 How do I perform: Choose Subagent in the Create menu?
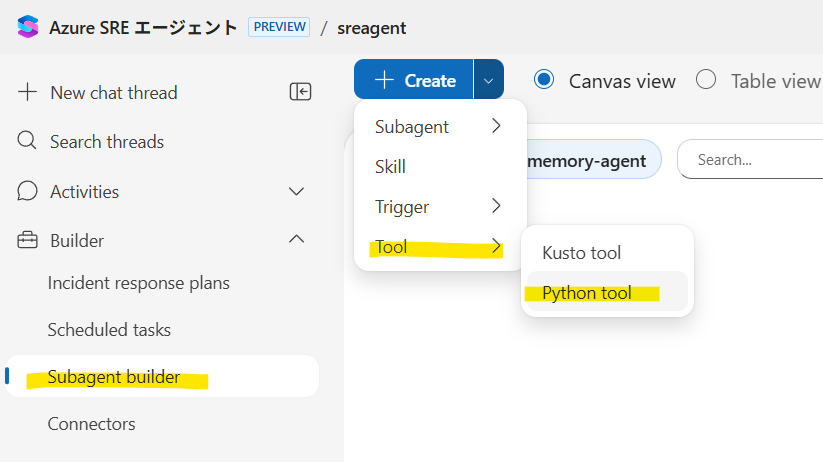(440, 127)
